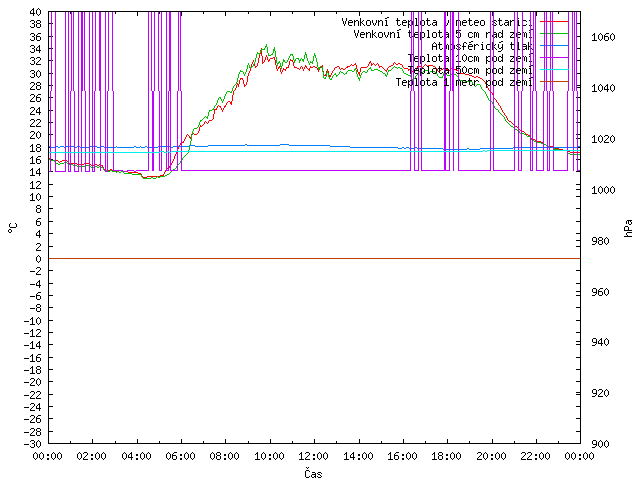Click x-axis tick label '10:00'
The height and width of the screenshot is (480, 640).
tap(269, 456)
